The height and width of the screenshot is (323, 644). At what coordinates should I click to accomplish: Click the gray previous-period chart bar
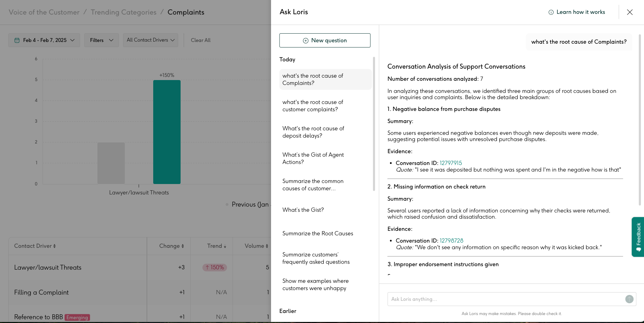(111, 163)
